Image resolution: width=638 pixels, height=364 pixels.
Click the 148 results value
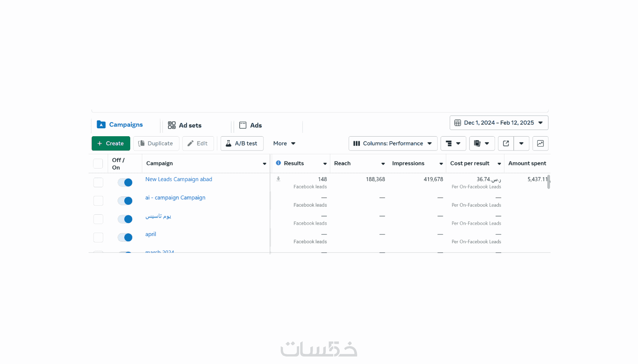322,179
